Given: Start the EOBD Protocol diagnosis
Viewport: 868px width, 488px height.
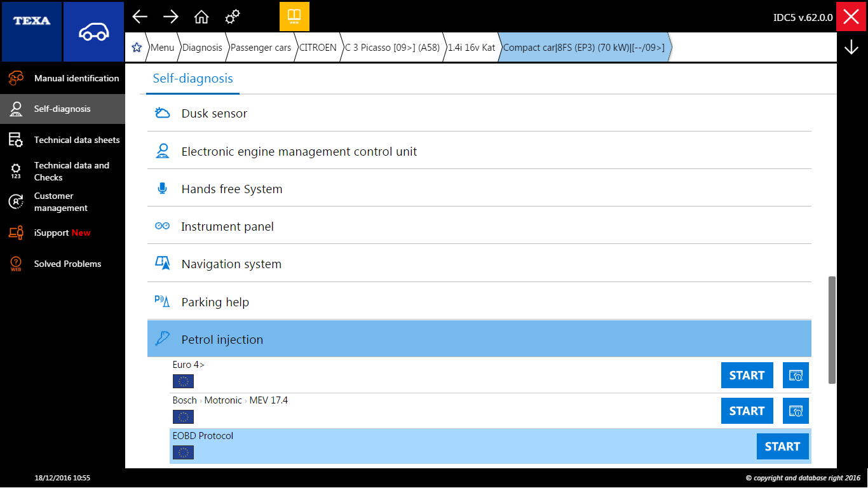Looking at the screenshot, I should [782, 447].
